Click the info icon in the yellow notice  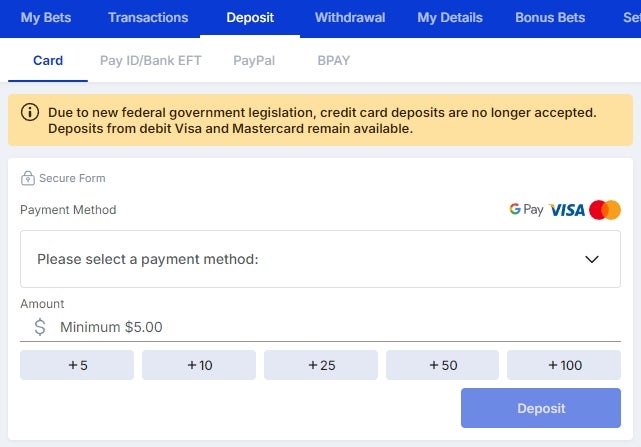click(30, 112)
